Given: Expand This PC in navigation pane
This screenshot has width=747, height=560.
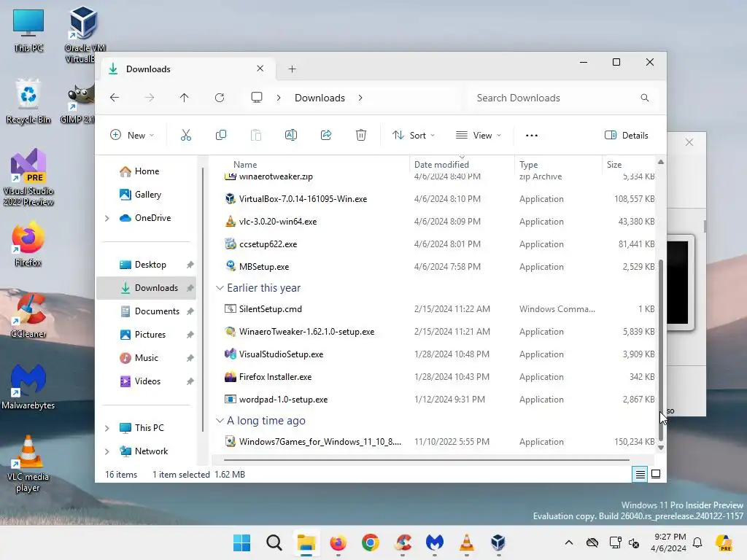Looking at the screenshot, I should [x=107, y=428].
